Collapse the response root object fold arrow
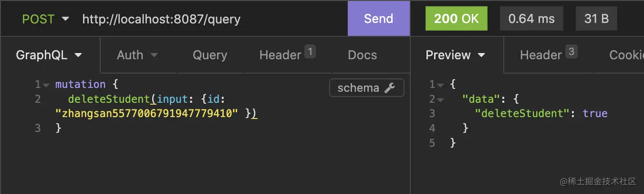The height and width of the screenshot is (194, 644). coord(441,85)
